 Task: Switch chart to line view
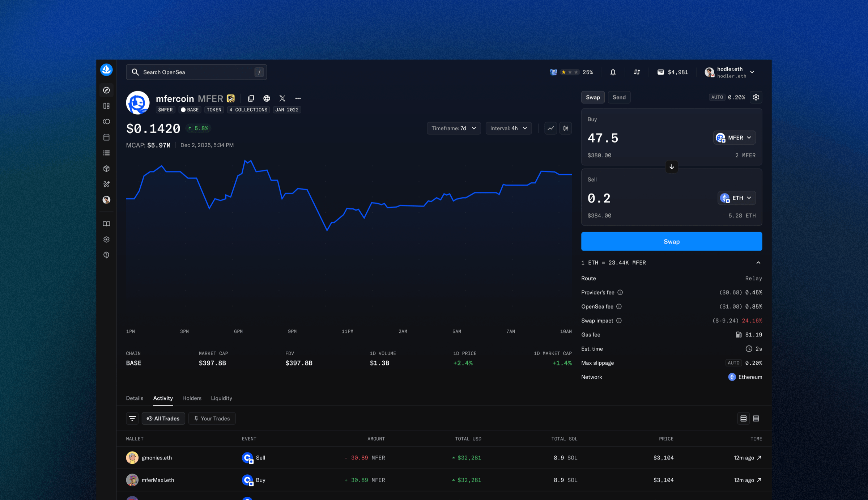click(551, 128)
